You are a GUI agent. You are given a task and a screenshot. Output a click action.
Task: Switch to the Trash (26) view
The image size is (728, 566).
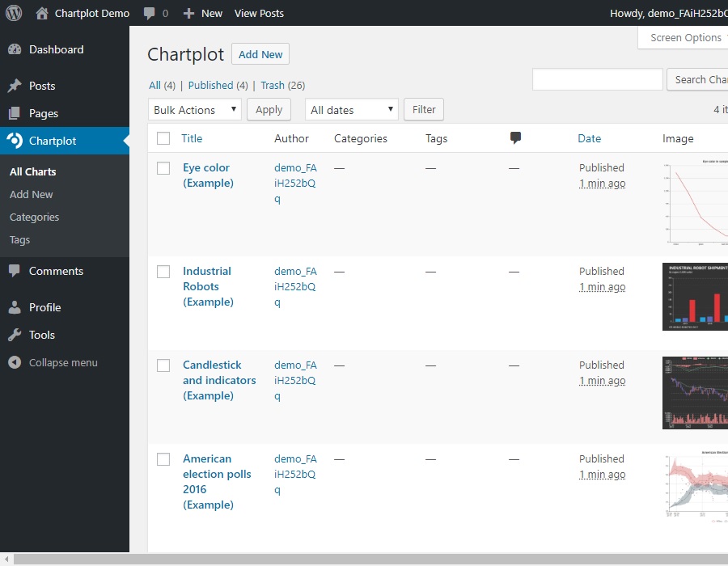point(283,86)
